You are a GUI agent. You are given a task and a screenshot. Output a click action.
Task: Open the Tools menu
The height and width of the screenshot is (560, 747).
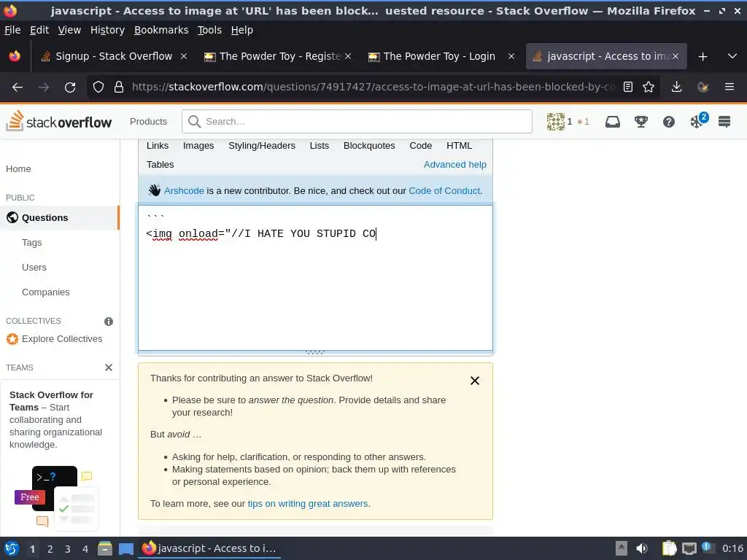tap(209, 30)
